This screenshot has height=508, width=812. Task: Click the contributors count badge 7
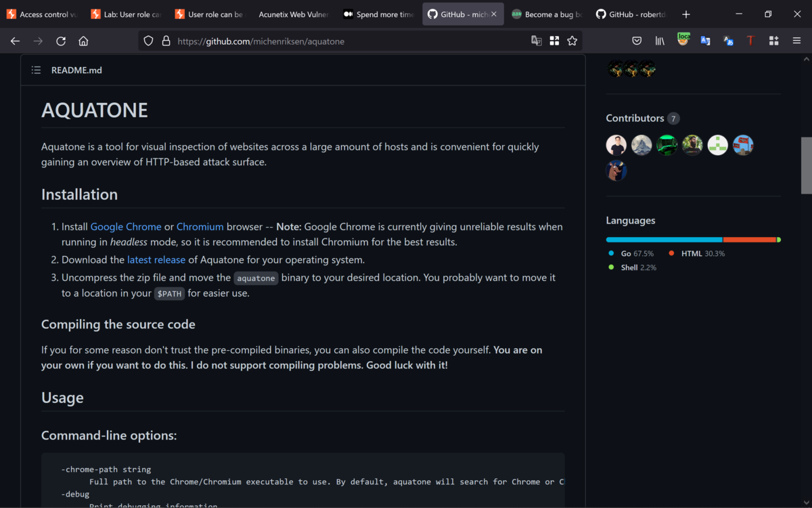[x=673, y=119]
